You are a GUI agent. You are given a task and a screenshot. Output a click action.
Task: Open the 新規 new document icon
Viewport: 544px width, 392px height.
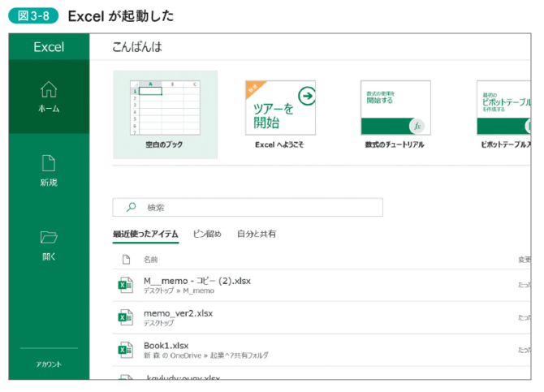[49, 163]
